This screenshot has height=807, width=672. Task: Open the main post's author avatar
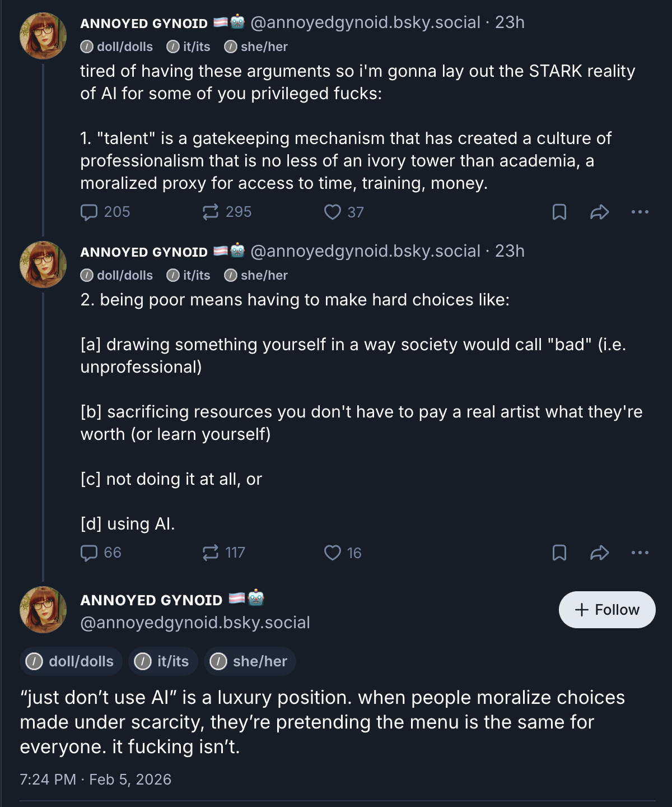[x=43, y=610]
